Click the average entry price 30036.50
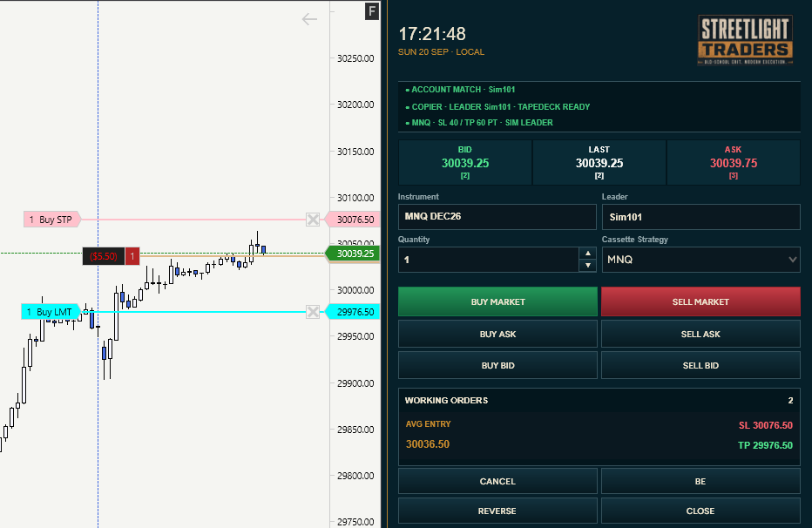 coord(428,444)
